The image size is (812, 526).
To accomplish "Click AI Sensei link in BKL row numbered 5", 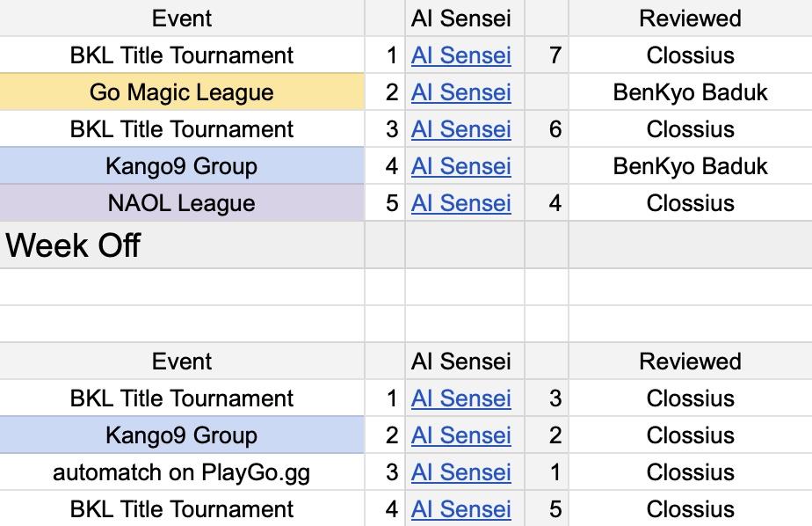I will click(460, 509).
